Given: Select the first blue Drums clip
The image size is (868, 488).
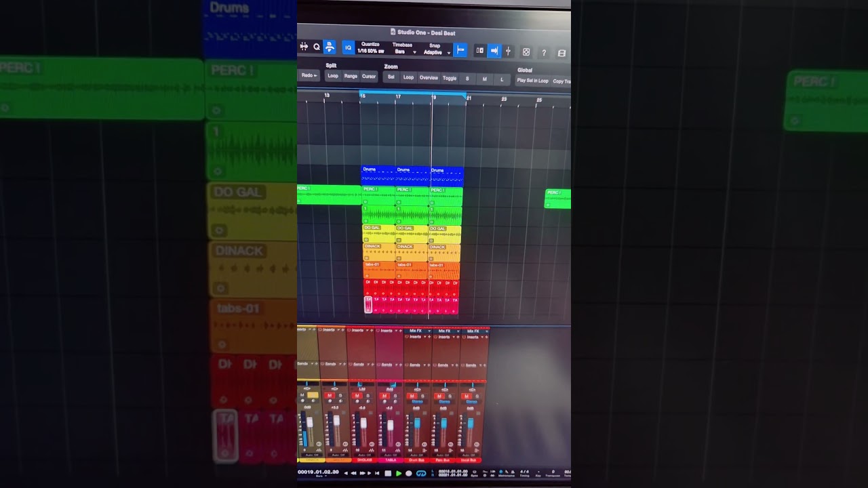Looking at the screenshot, I should [378, 176].
